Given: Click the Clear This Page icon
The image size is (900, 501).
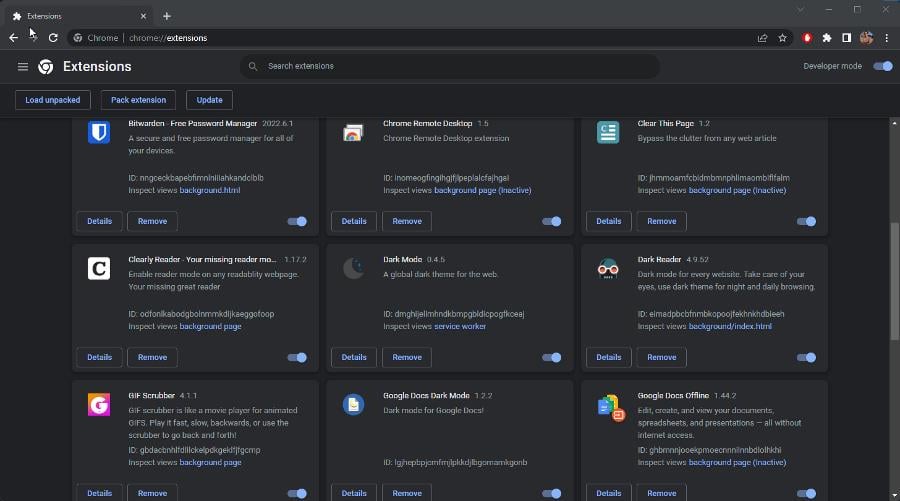Looking at the screenshot, I should (x=608, y=133).
